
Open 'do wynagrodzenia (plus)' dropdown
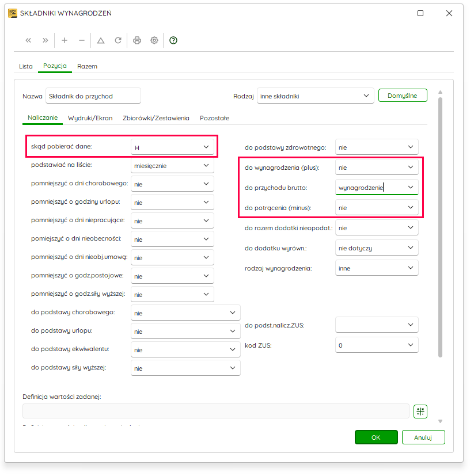(x=377, y=167)
